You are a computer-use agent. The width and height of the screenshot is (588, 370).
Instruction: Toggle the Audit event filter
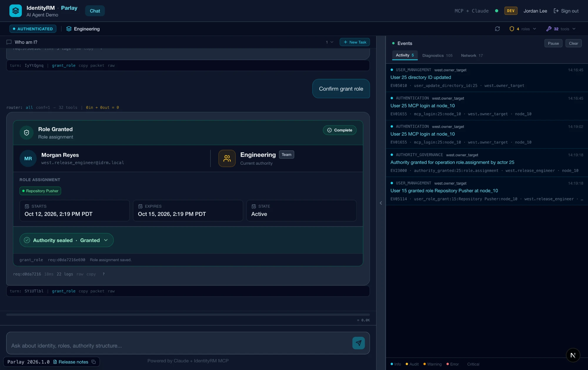pos(412,364)
